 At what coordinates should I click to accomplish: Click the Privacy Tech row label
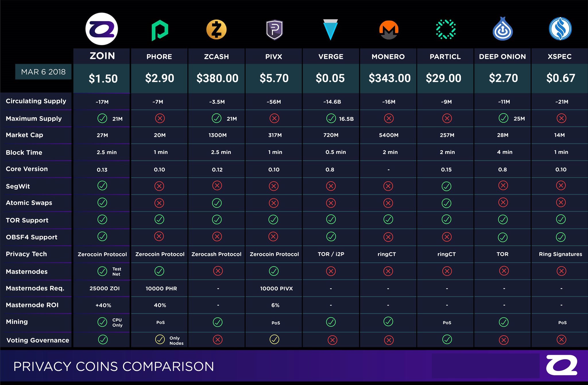point(26,254)
